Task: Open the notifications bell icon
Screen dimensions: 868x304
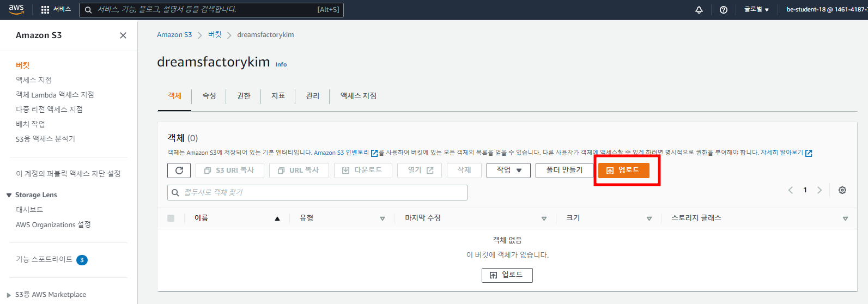Action: [x=699, y=10]
